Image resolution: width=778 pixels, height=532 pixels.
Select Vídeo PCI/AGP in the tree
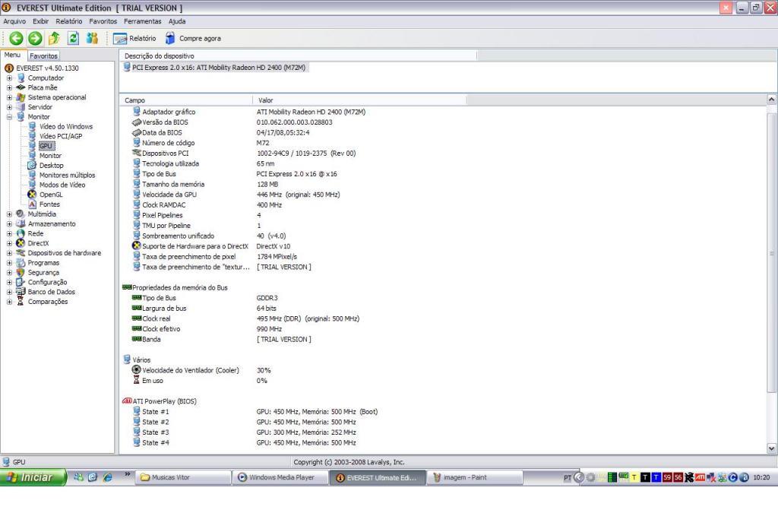point(61,136)
